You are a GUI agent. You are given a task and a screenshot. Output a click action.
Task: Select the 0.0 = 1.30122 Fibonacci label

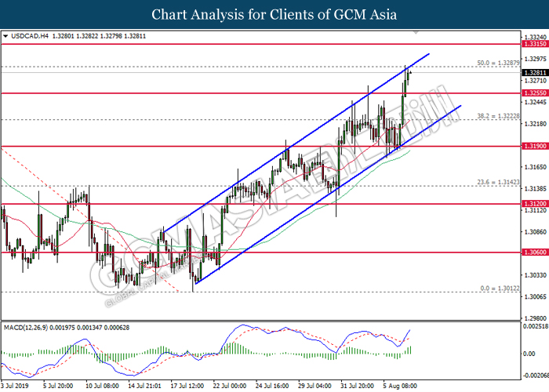(498, 289)
